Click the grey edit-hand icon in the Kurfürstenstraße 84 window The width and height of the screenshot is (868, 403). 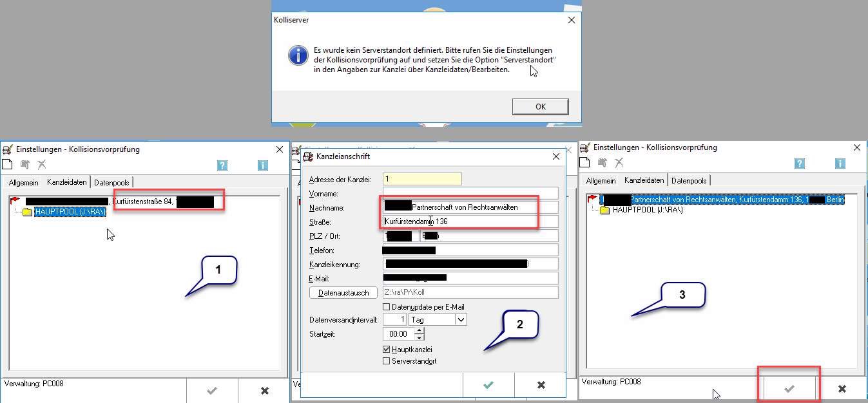[26, 164]
